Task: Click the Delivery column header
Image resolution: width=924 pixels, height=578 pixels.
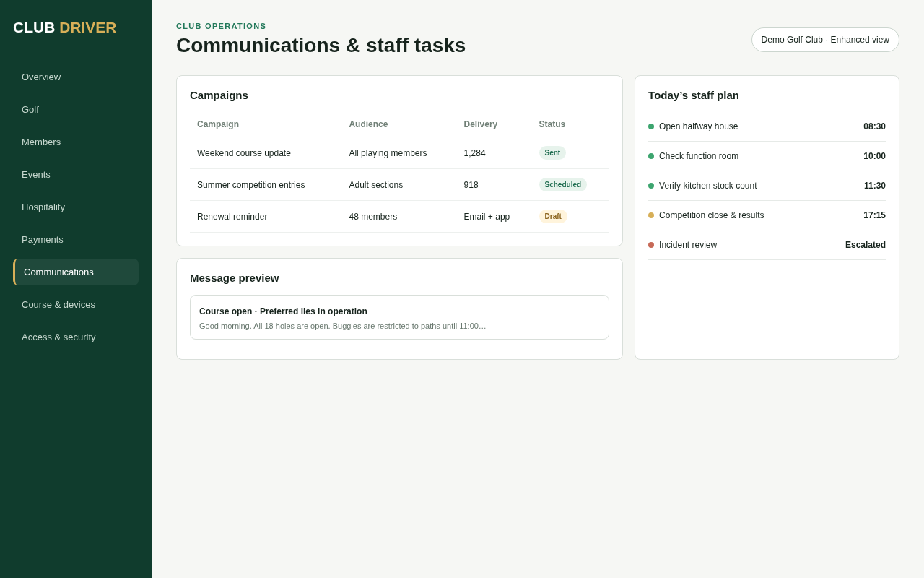Action: pyautogui.click(x=481, y=124)
